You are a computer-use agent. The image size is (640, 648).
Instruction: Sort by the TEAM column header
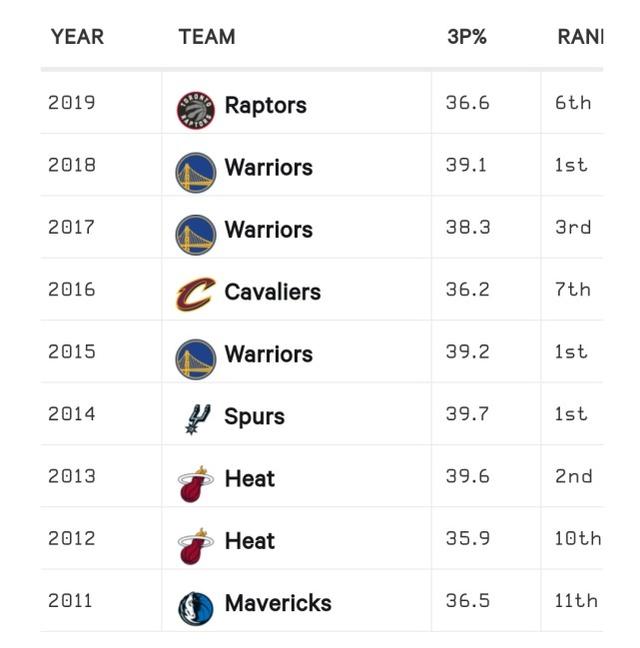point(207,37)
